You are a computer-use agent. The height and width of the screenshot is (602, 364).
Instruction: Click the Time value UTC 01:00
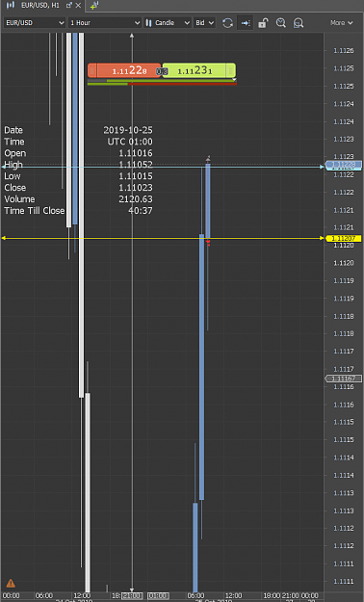130,142
